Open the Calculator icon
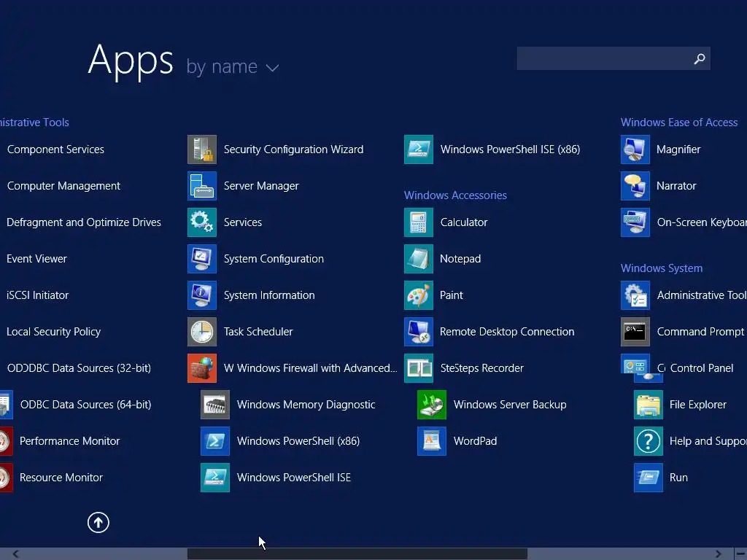Viewport: 747px width, 560px height. (419, 222)
